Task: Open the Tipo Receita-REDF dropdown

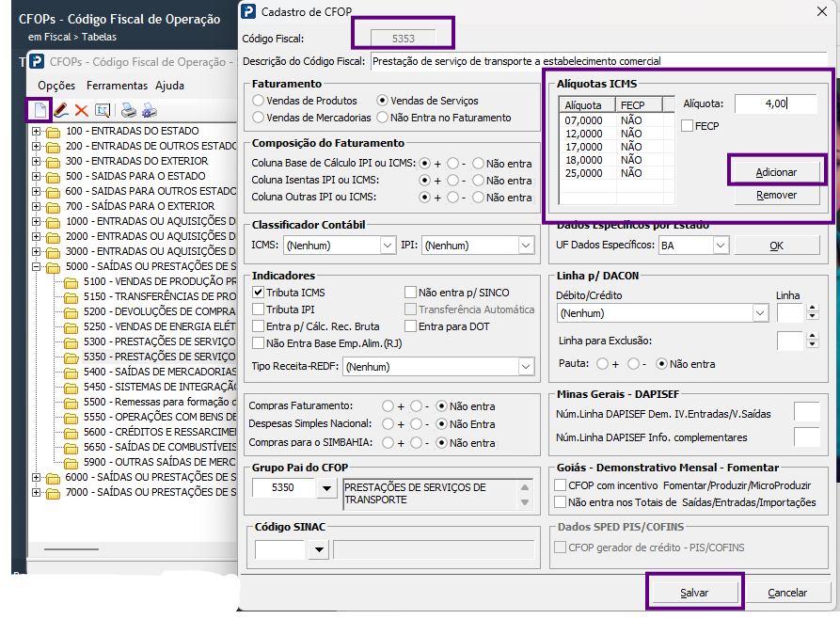Action: click(526, 367)
